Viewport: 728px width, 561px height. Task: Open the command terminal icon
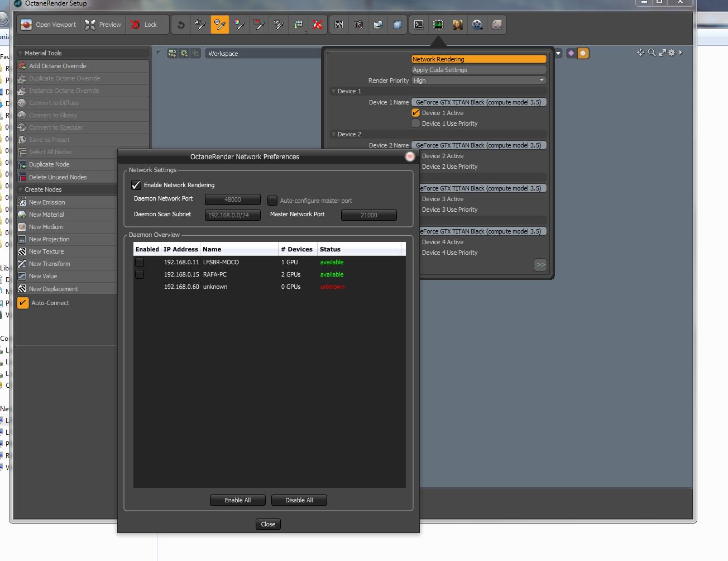click(418, 25)
